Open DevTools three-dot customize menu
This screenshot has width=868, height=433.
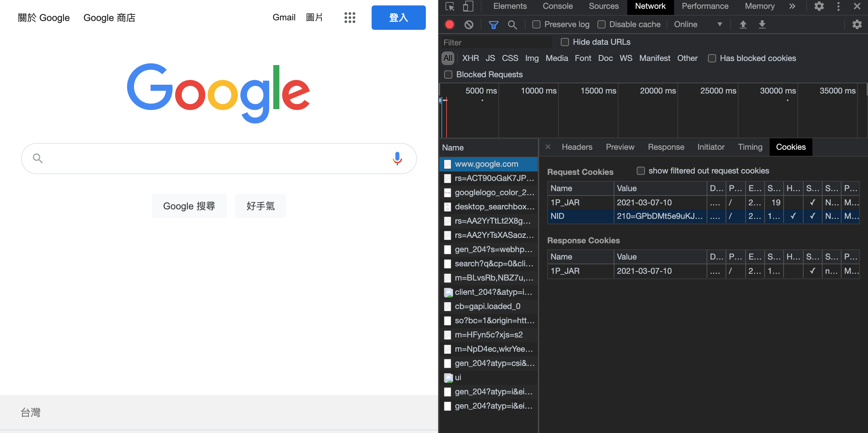(839, 6)
